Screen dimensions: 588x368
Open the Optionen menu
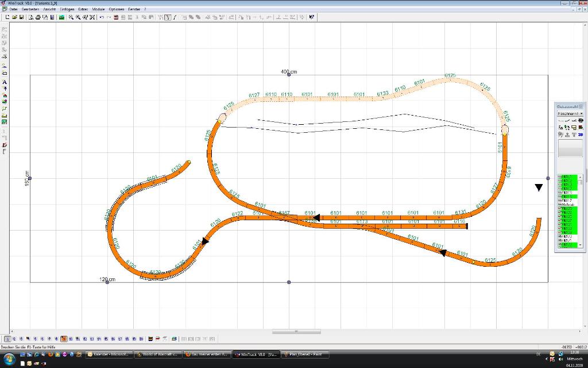[117, 9]
